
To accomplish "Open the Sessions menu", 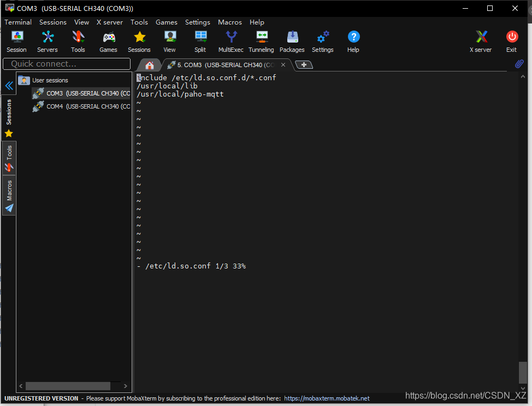I will tap(53, 22).
